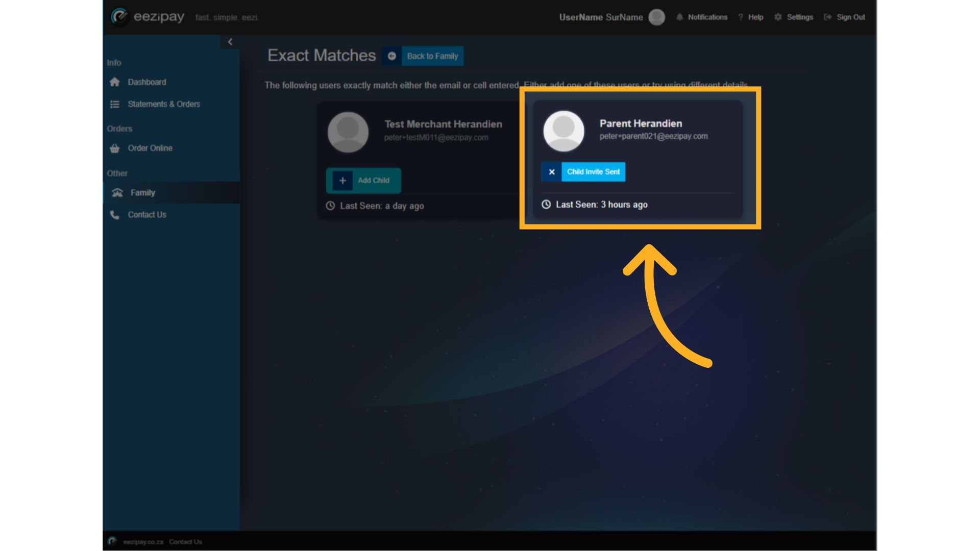Click the clock icon beside a day ago
The width and height of the screenshot is (980, 551).
click(x=330, y=206)
